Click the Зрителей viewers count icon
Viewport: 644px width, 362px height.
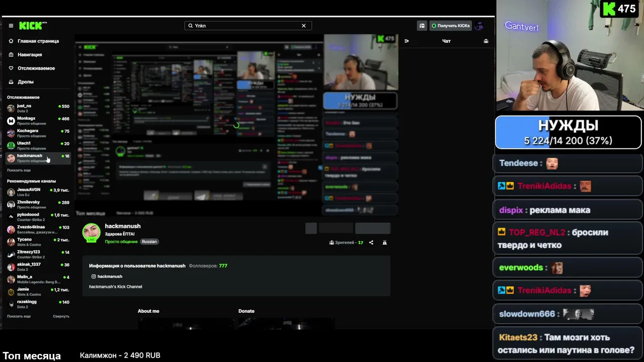(x=332, y=243)
